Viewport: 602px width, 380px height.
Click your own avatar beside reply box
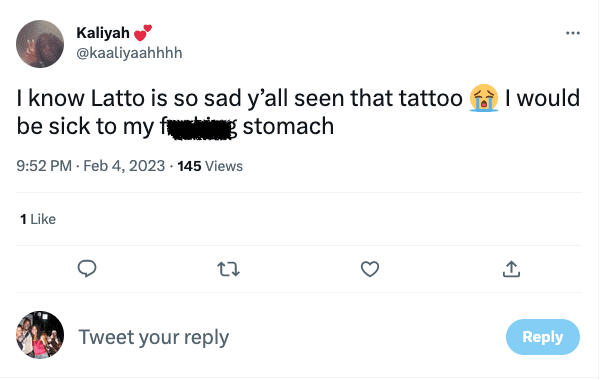click(x=40, y=335)
